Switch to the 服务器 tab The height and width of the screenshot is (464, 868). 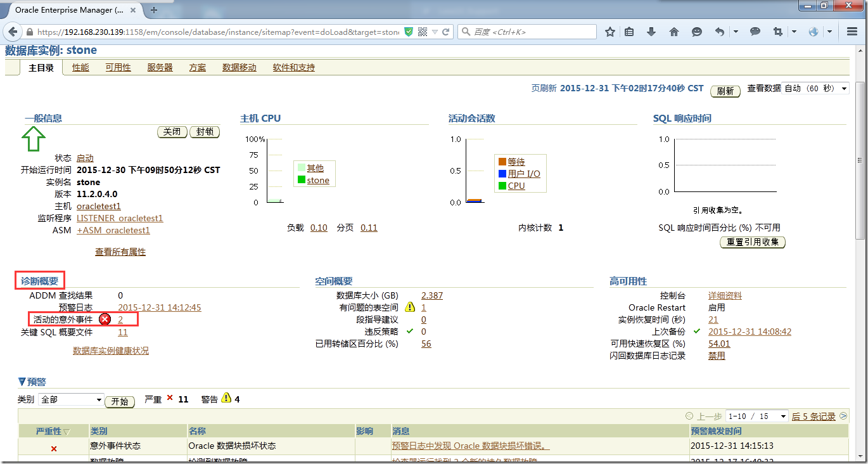(160, 67)
